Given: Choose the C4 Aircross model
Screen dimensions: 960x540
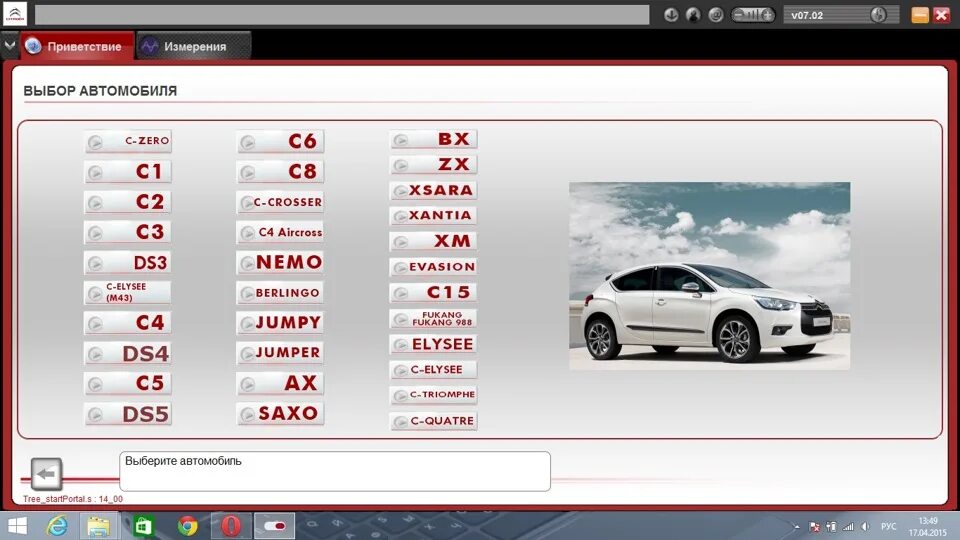Looking at the screenshot, I should click(280, 232).
